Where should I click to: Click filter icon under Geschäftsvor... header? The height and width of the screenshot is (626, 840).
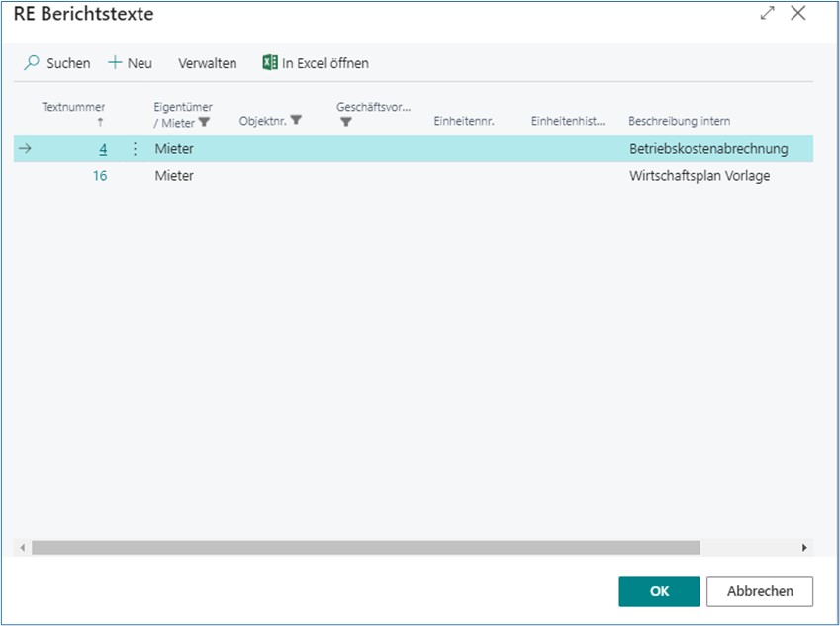(345, 123)
